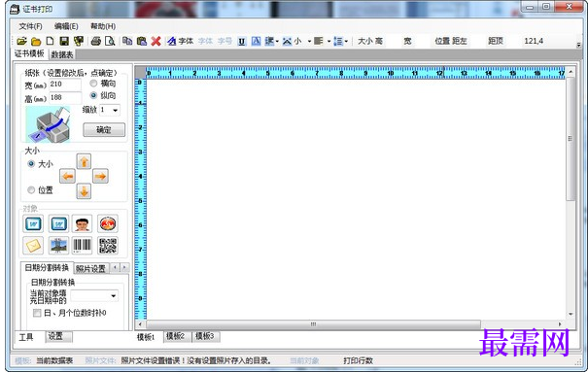Copy selected object icon

click(127, 41)
